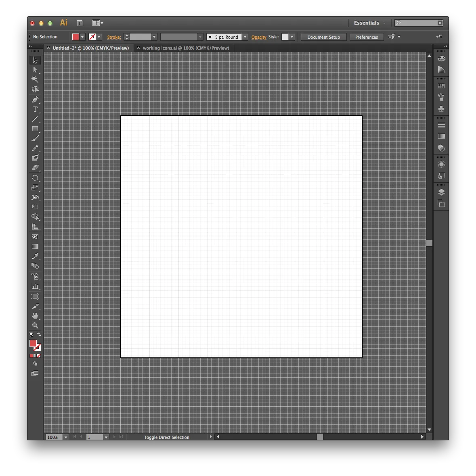Screen dimensions: 476x476
Task: Switch to the working icons.ai tab
Action: tap(186, 48)
